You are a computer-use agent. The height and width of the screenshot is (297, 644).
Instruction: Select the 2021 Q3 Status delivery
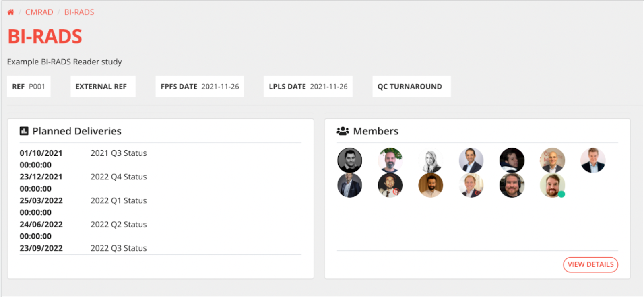pyautogui.click(x=118, y=153)
